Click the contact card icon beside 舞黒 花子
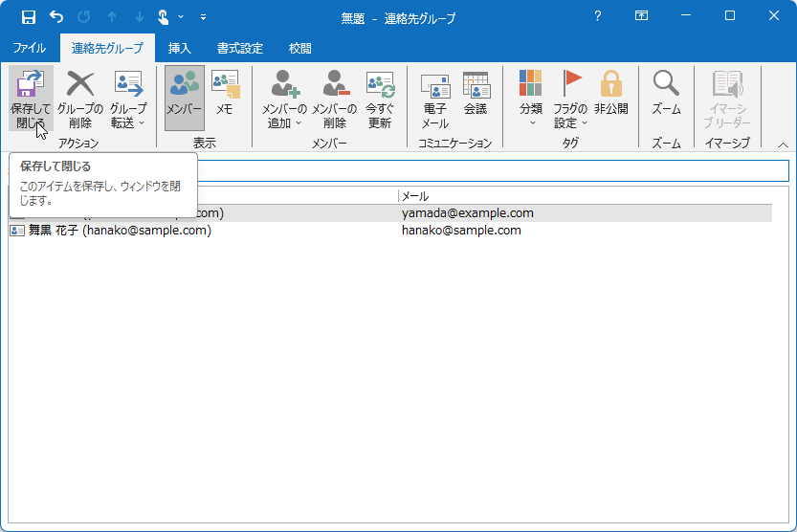This screenshot has height=532, width=797. (x=17, y=231)
